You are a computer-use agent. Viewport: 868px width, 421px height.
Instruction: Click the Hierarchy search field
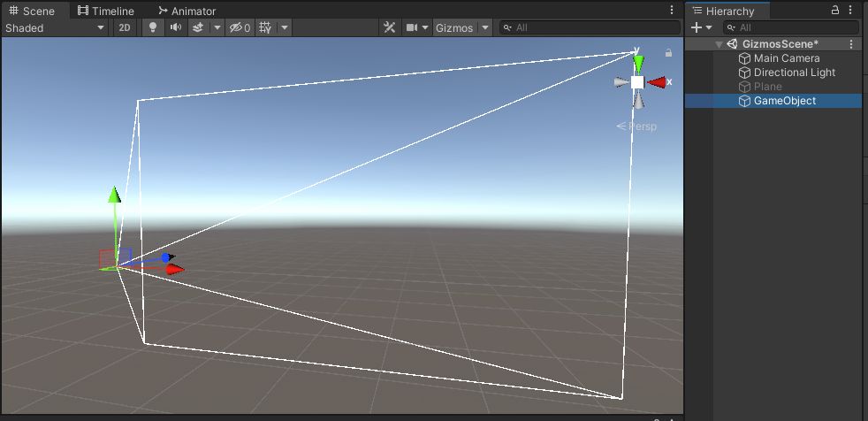click(792, 27)
